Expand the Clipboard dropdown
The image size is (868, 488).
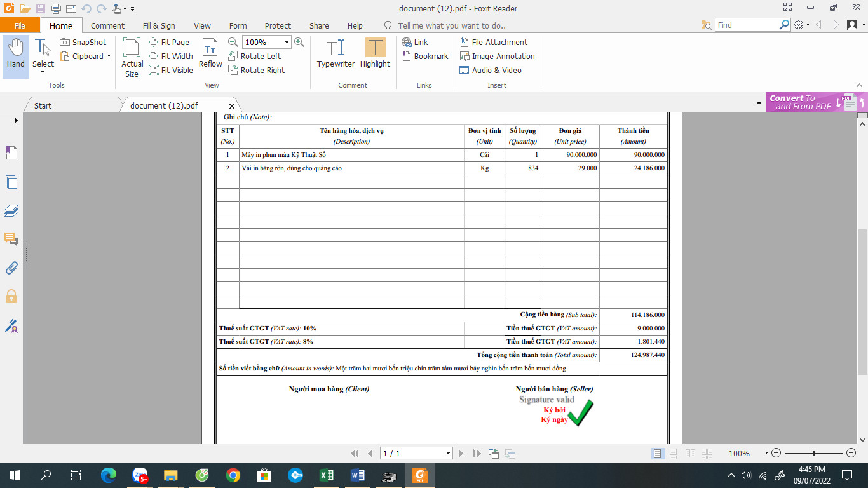point(109,56)
